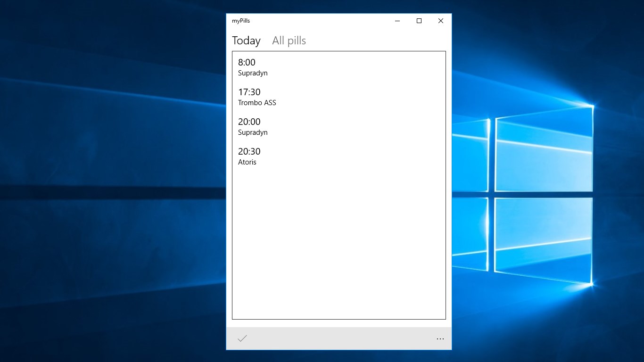644x362 pixels.
Task: Close the myPills app
Action: (x=440, y=21)
